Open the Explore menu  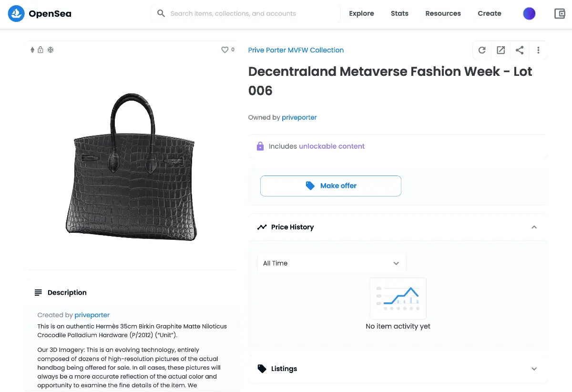(361, 13)
